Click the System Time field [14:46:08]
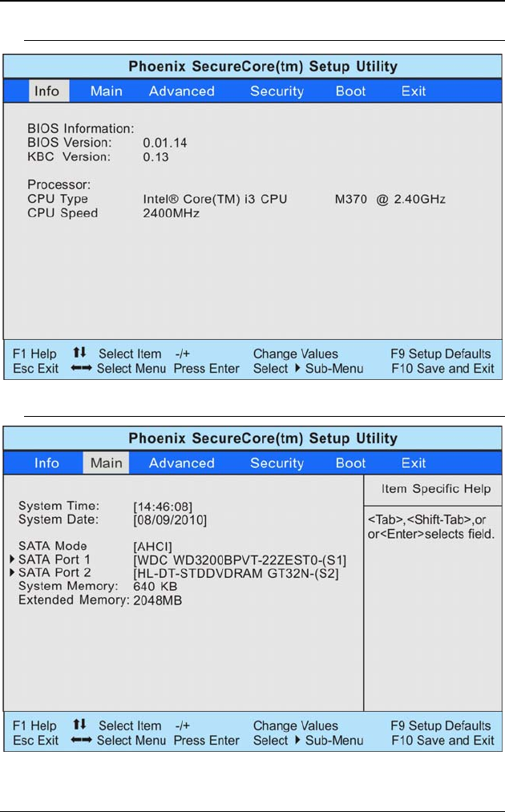Viewport: 505px width, 812px height. click(163, 507)
